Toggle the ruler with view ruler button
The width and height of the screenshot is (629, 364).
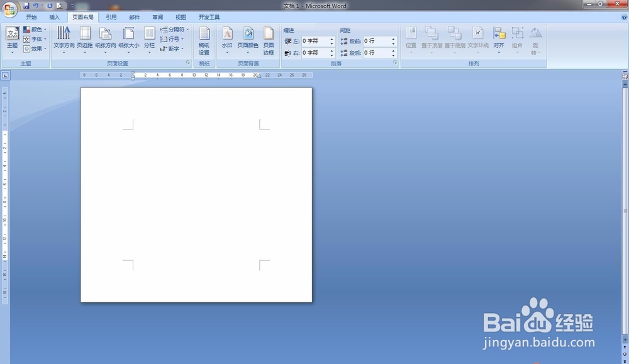tap(625, 76)
